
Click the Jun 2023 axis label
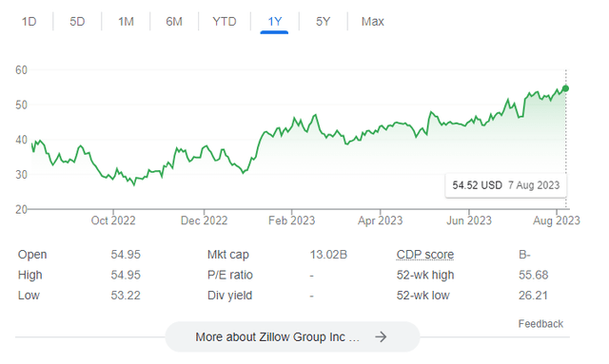click(469, 220)
